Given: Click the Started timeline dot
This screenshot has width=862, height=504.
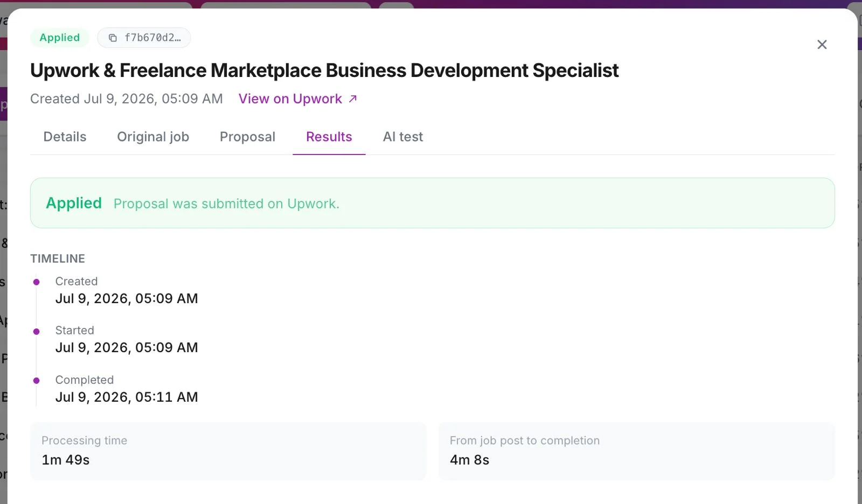Looking at the screenshot, I should point(37,332).
